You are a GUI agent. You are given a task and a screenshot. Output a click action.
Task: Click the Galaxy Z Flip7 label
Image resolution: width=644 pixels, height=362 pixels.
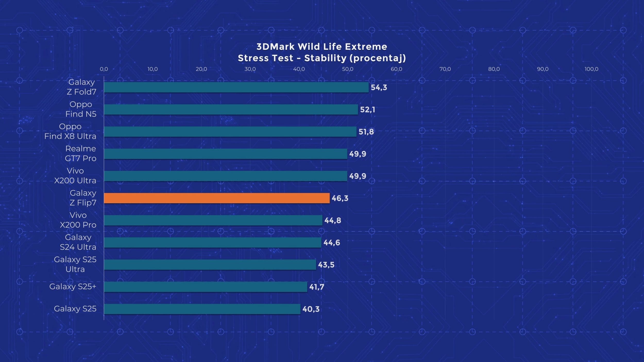83,198
